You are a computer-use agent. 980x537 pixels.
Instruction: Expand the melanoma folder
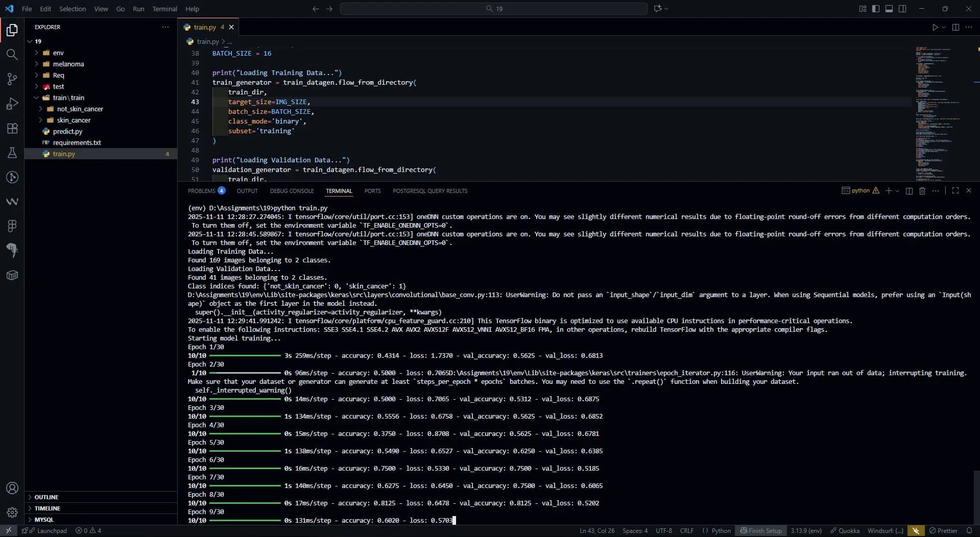click(x=68, y=64)
